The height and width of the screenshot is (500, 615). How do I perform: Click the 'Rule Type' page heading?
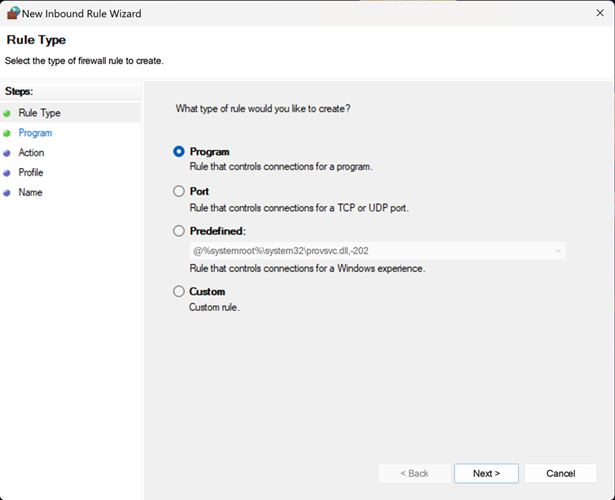point(36,40)
